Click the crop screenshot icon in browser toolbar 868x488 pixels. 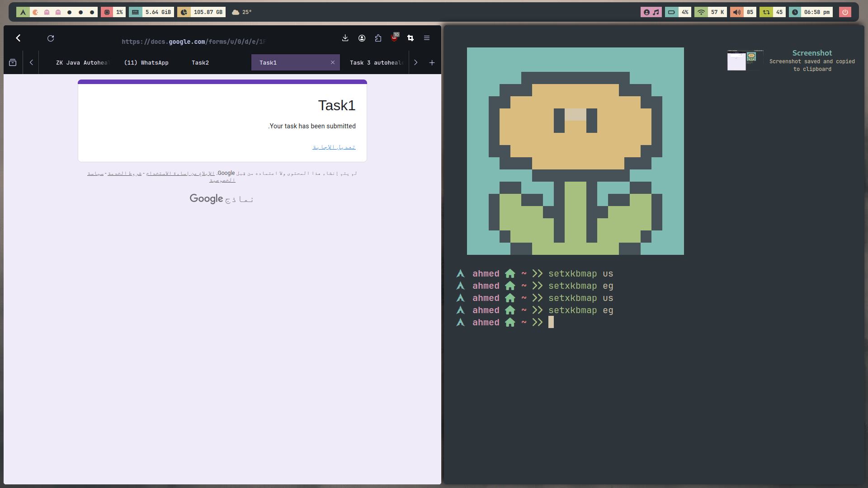pyautogui.click(x=410, y=38)
